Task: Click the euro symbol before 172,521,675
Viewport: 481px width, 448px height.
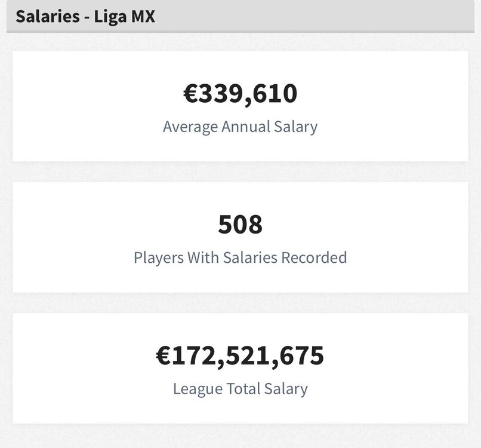Action: (164, 356)
